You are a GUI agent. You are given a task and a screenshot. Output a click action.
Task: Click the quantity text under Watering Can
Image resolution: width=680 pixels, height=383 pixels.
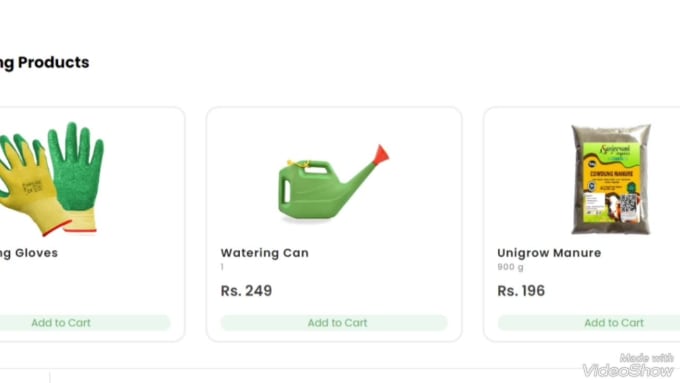coord(222,267)
